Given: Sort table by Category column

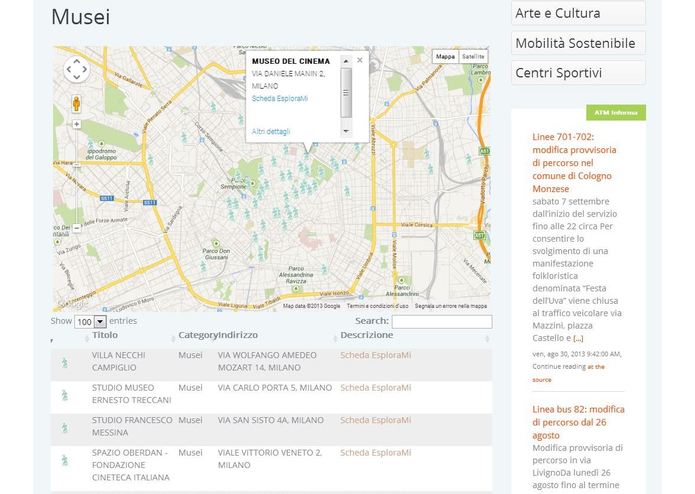Looking at the screenshot, I should (198, 335).
